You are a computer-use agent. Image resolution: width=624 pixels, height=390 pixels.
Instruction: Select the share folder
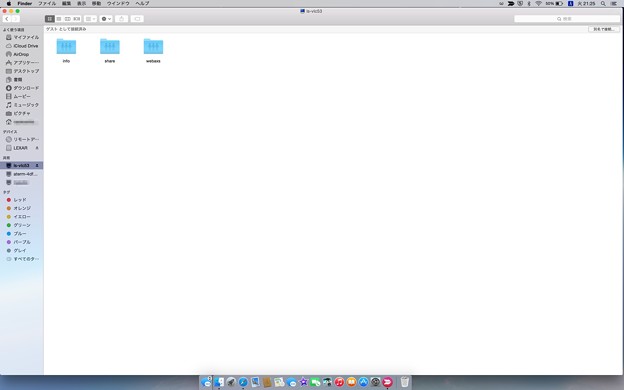coord(110,51)
